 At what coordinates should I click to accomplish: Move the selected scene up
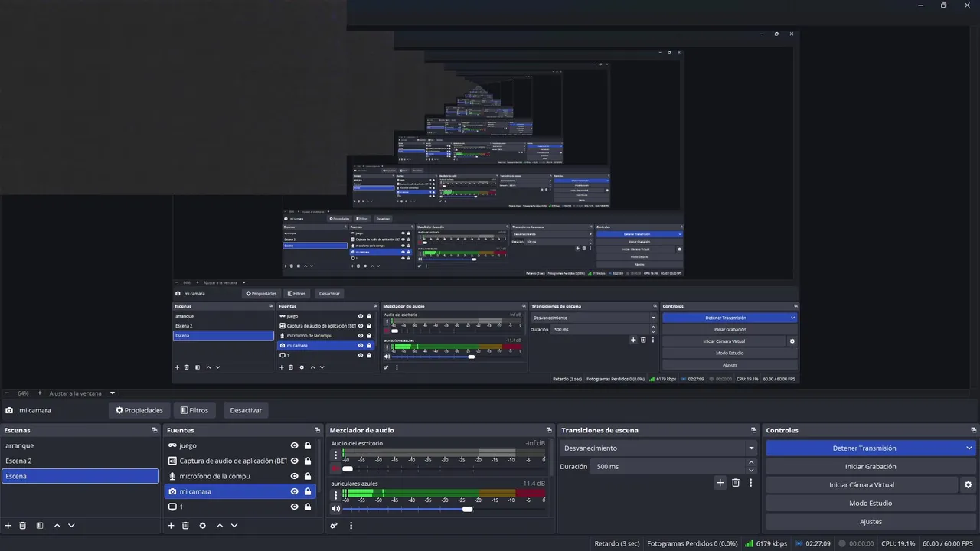tap(57, 526)
